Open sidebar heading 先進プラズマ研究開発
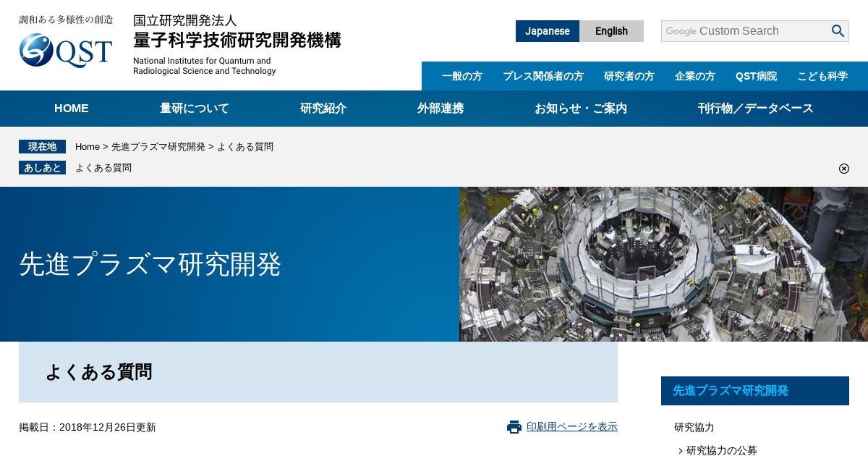 click(755, 391)
